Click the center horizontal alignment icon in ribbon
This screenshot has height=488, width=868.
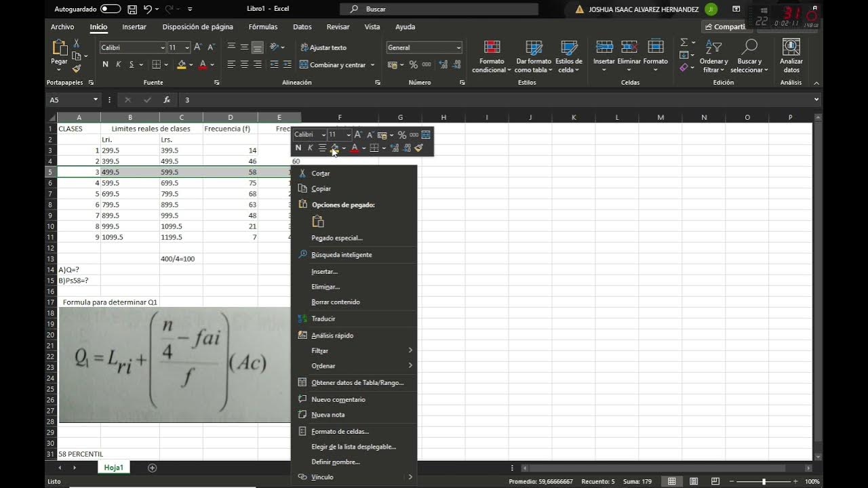tap(244, 64)
